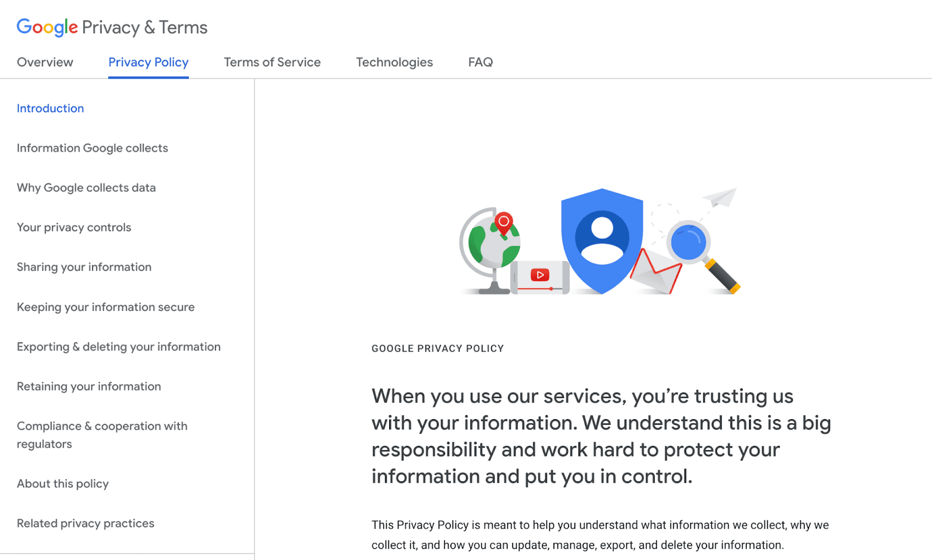The width and height of the screenshot is (932, 560).
Task: Click the mail envelope illustration
Action: point(656,271)
